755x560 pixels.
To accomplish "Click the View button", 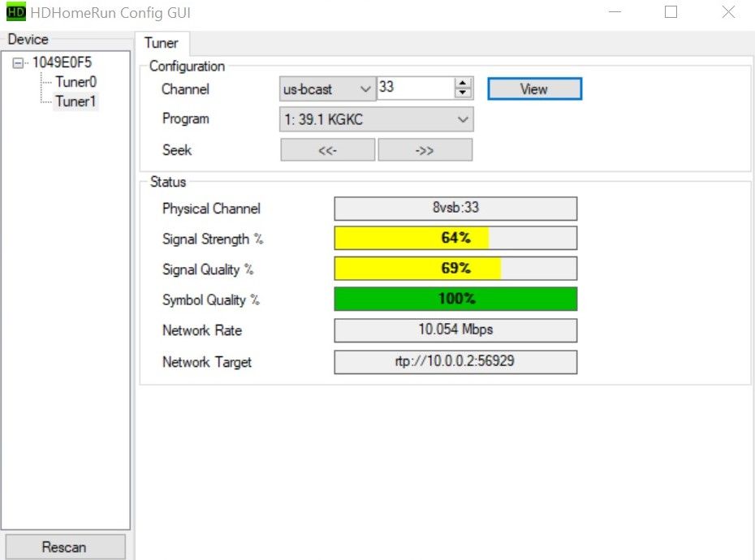I will tap(534, 89).
